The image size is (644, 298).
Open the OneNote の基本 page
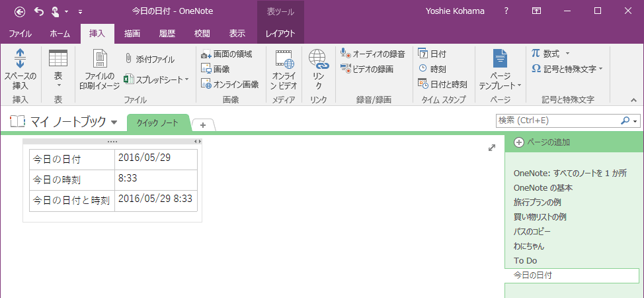click(543, 187)
